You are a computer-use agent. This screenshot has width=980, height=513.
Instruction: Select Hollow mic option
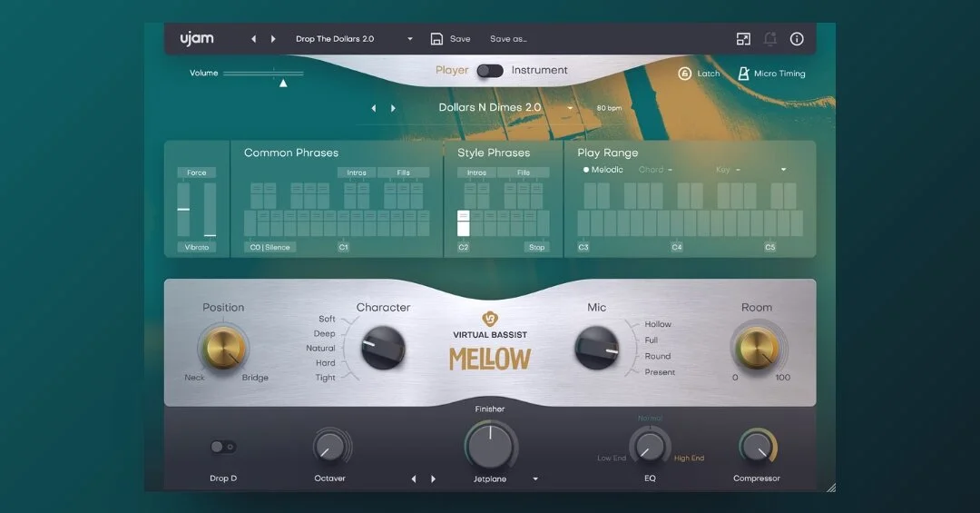coord(658,324)
